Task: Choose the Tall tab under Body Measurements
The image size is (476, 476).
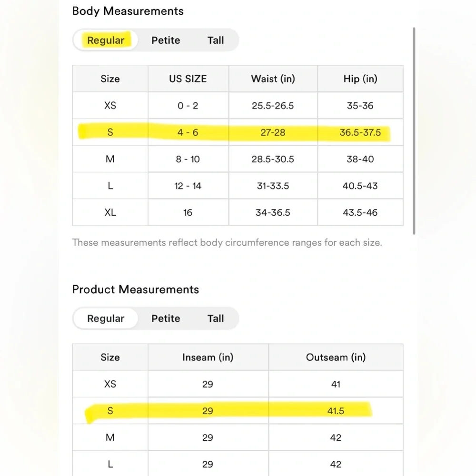Action: [216, 40]
